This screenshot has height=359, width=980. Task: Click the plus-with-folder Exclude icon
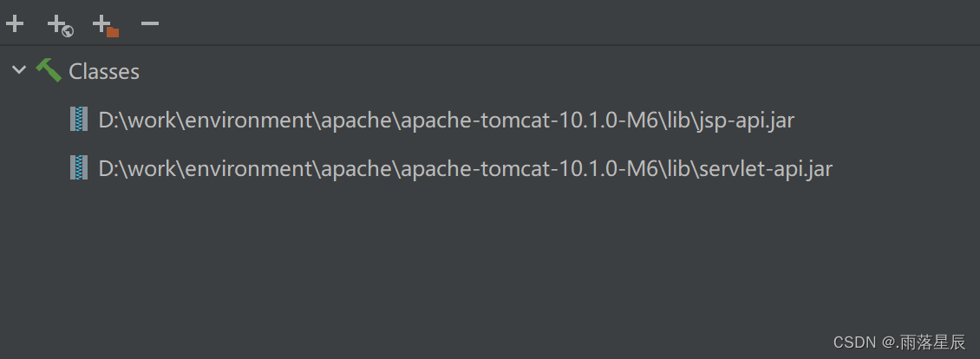click(x=106, y=26)
